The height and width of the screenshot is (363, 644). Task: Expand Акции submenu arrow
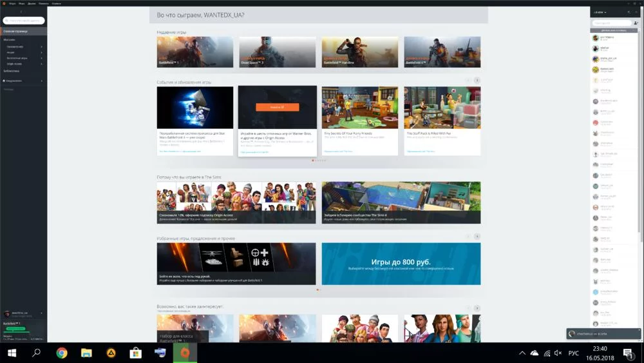coord(41,53)
